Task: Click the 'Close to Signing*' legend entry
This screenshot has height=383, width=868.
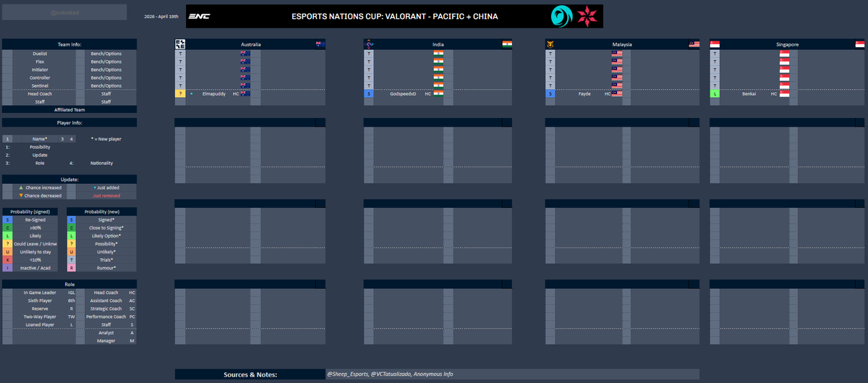Action: pos(106,227)
